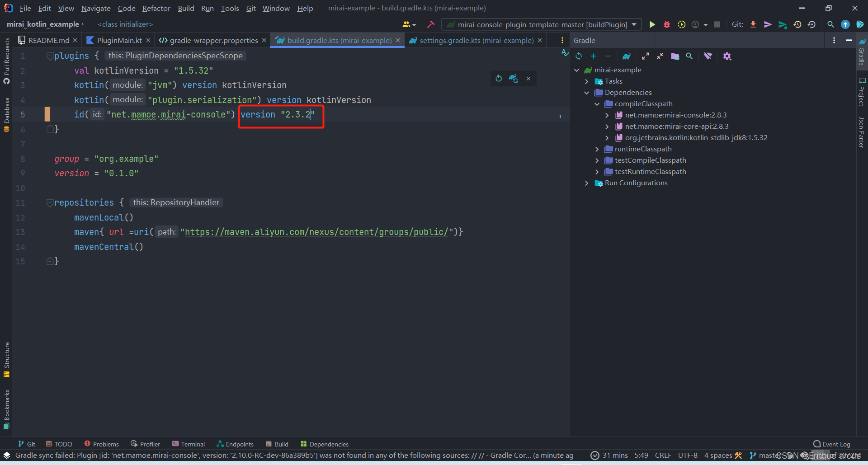868x465 pixels.
Task: Start debugging with the bug icon
Action: pyautogui.click(x=667, y=24)
